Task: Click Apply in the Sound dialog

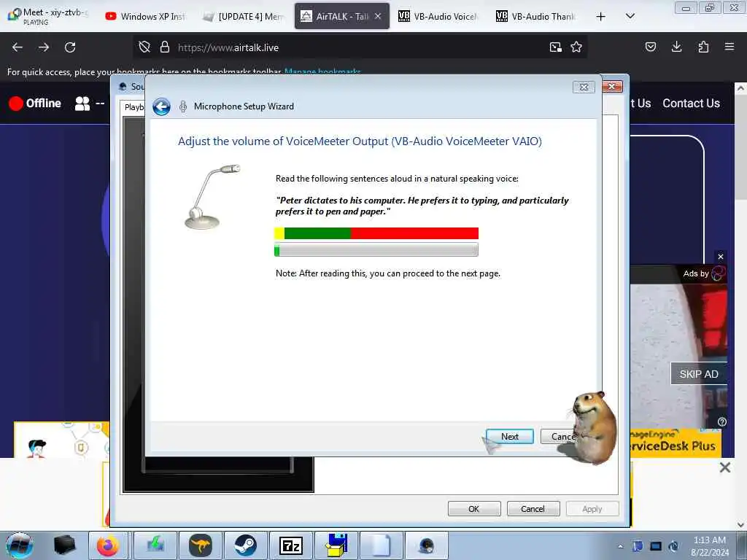Action: click(x=592, y=508)
